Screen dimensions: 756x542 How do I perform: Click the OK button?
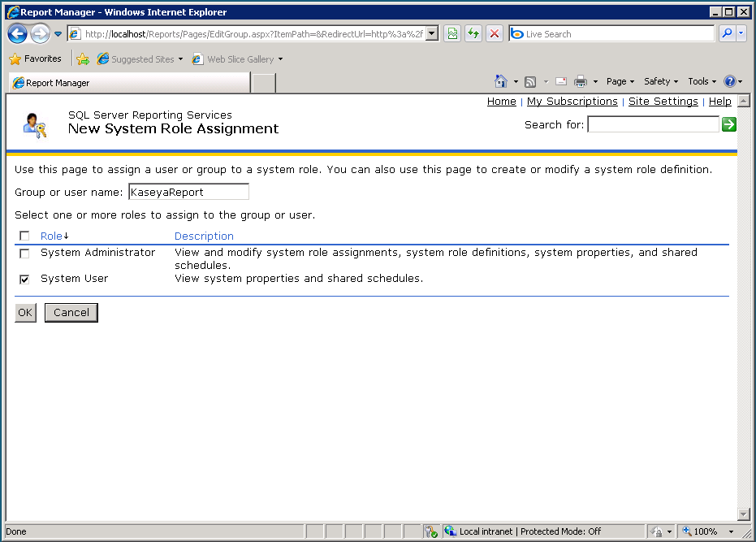25,313
